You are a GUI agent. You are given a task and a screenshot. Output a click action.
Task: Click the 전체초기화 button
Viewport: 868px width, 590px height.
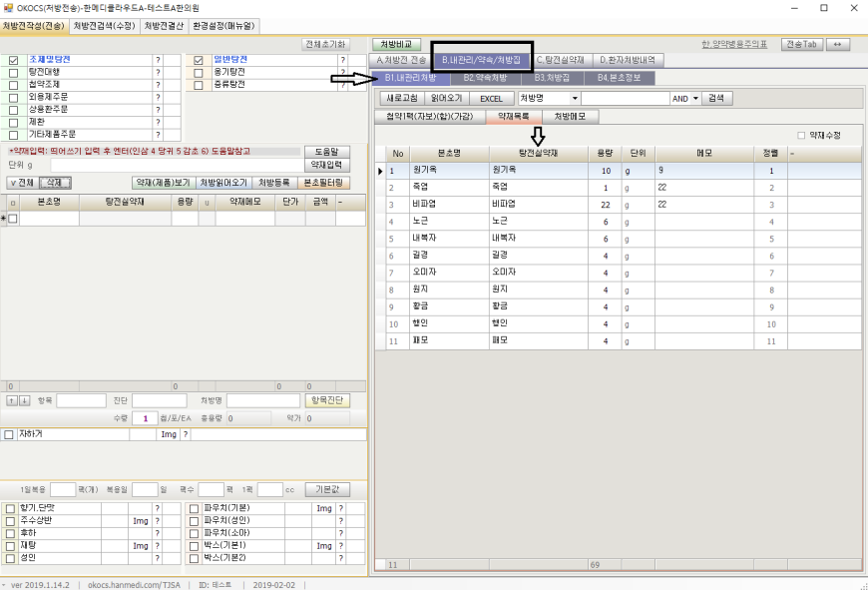tap(325, 44)
